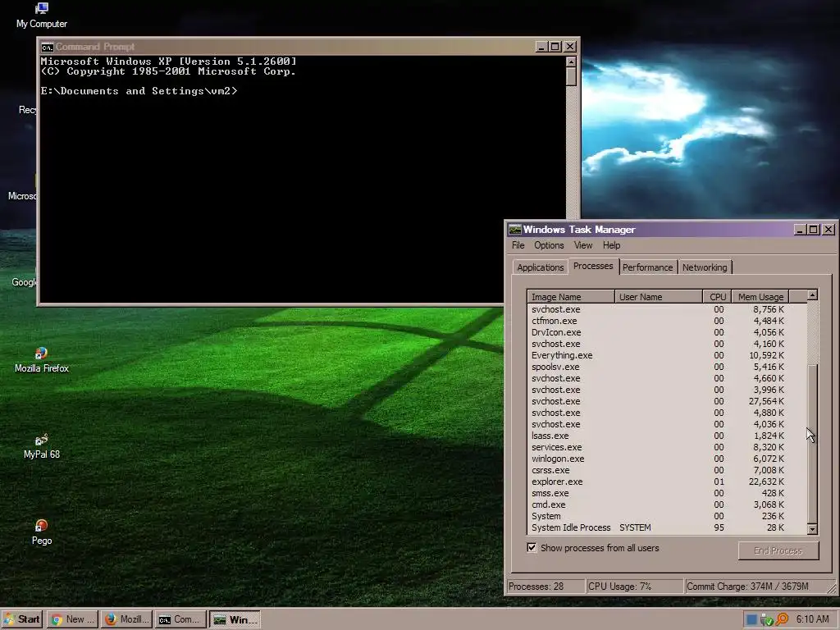Minimize the Windows Task Manager window
Image resolution: width=840 pixels, height=630 pixels.
(800, 230)
